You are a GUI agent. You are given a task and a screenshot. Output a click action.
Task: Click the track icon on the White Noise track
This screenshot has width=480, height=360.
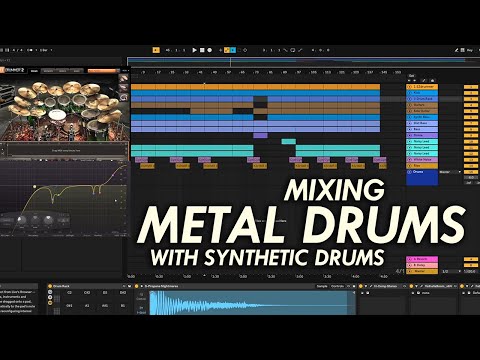409,159
